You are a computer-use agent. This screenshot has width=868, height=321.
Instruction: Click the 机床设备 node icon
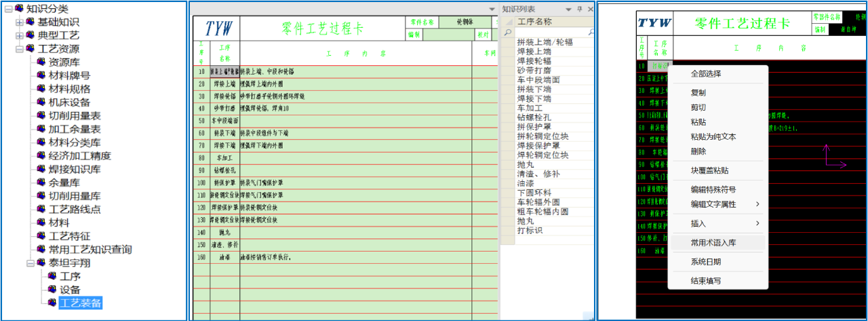41,102
